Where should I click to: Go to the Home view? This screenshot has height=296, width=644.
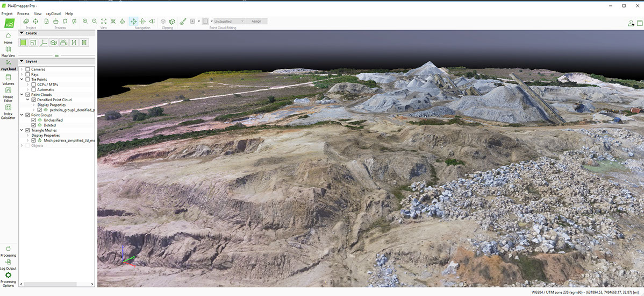8,38
